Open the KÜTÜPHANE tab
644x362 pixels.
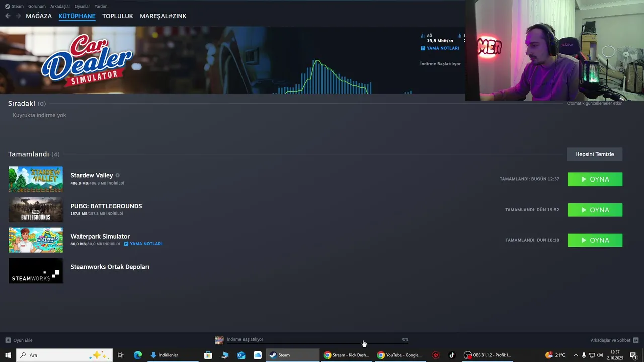[x=77, y=16]
